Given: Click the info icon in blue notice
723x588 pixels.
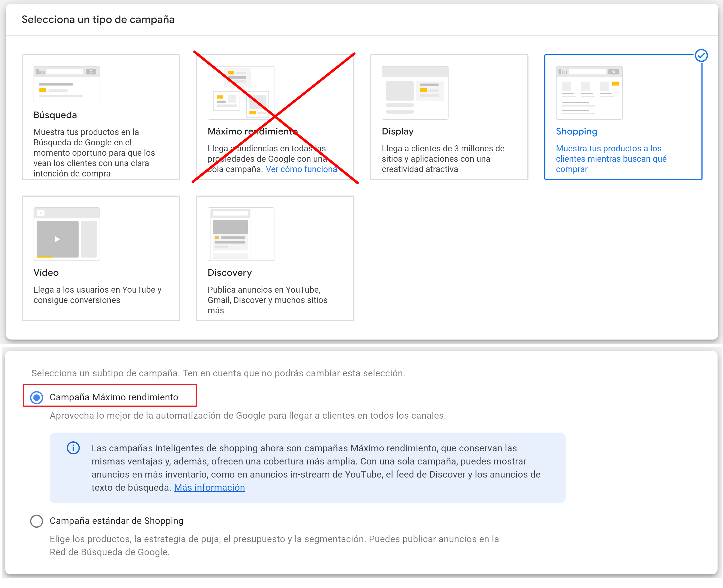Looking at the screenshot, I should pos(73,448).
